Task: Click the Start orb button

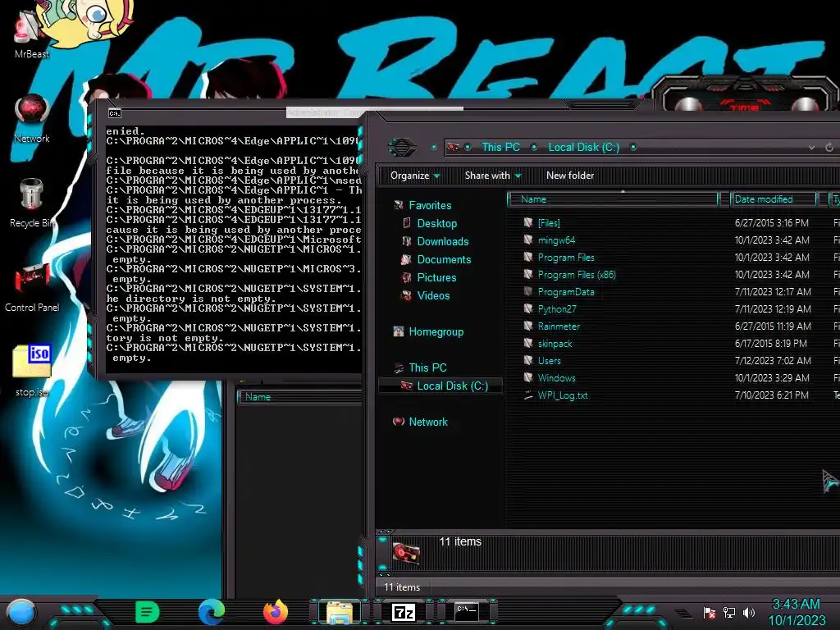Action: tap(21, 612)
